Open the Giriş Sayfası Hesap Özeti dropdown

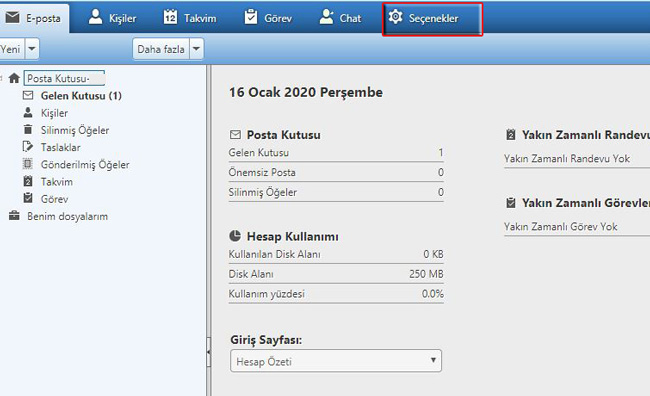tap(336, 361)
